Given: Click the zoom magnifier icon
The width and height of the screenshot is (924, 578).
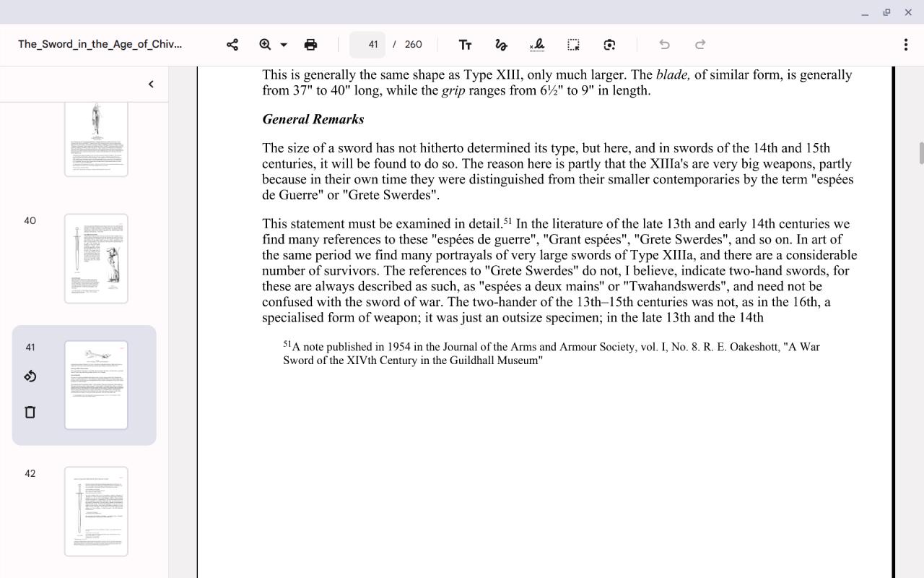Looking at the screenshot, I should tap(265, 45).
